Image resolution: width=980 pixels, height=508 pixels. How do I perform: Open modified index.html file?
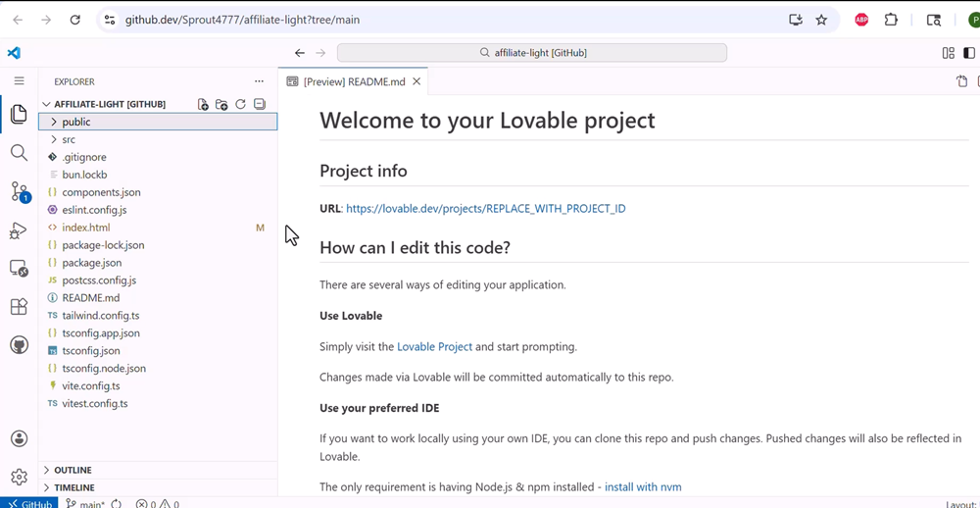tap(158, 228)
